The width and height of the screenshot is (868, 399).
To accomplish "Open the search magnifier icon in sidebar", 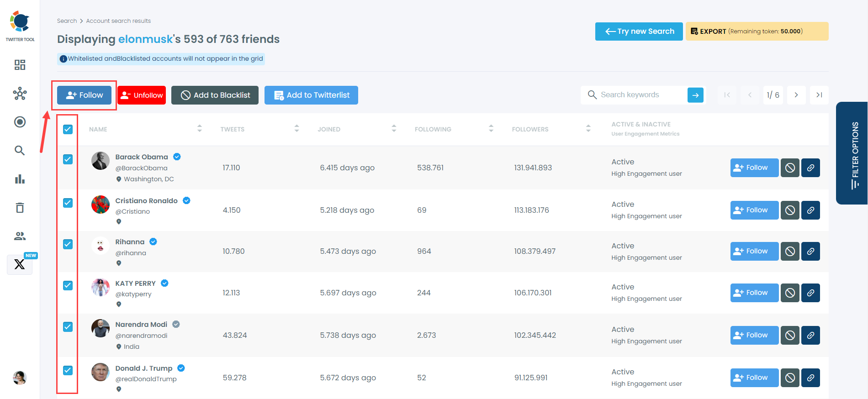I will tap(20, 150).
